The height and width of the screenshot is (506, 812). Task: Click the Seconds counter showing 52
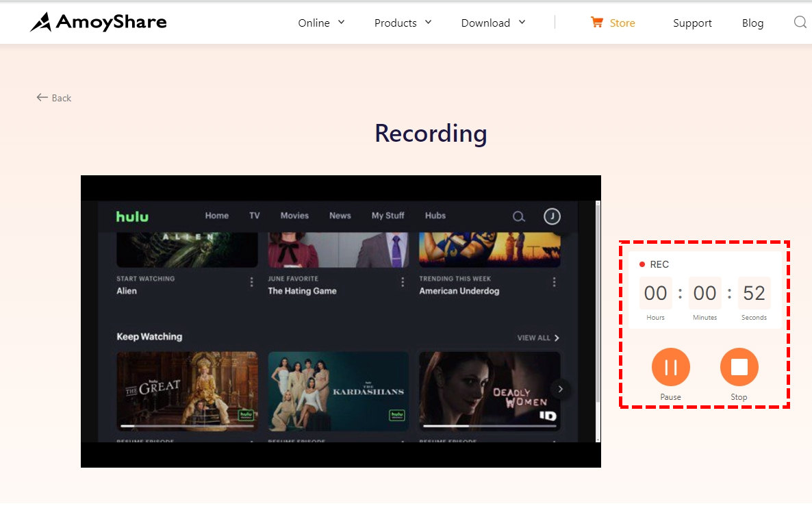(x=754, y=293)
